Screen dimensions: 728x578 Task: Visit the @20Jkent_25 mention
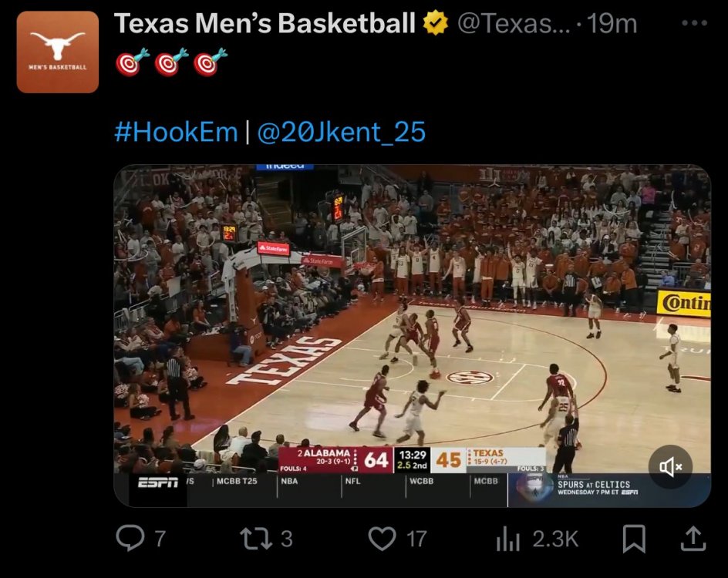pyautogui.click(x=341, y=132)
